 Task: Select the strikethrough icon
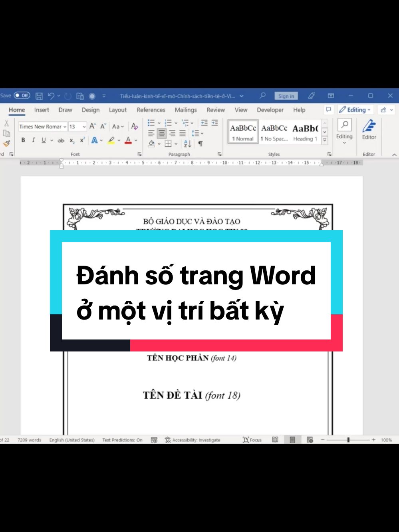point(61,140)
